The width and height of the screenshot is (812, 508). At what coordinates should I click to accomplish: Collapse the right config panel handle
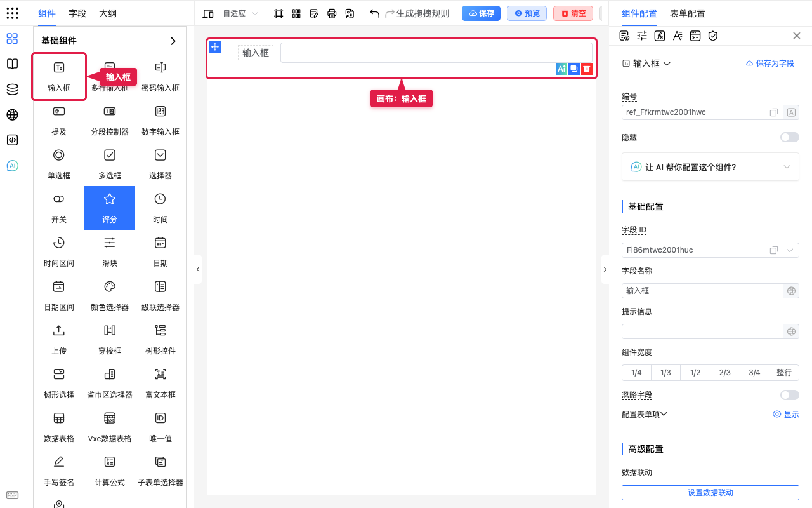point(605,269)
